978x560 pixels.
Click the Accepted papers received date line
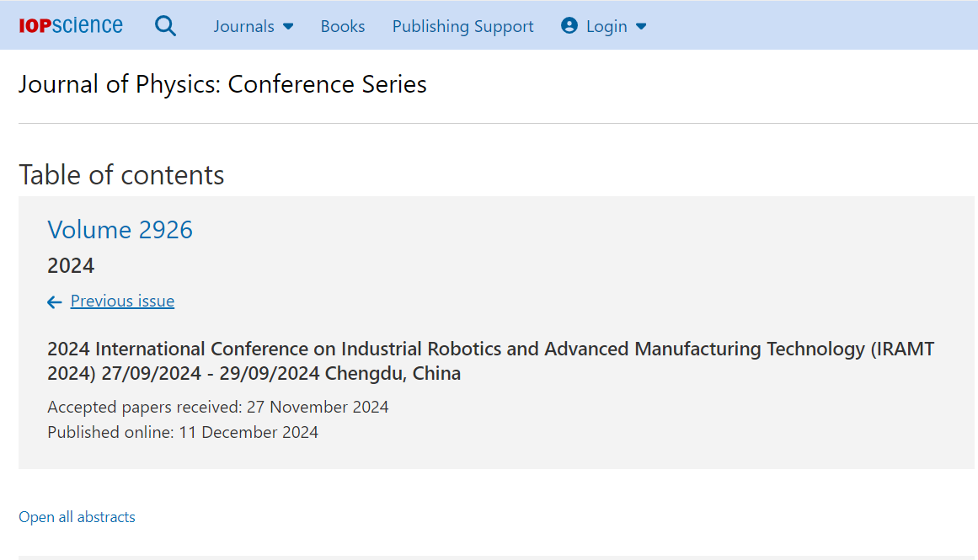coord(217,407)
